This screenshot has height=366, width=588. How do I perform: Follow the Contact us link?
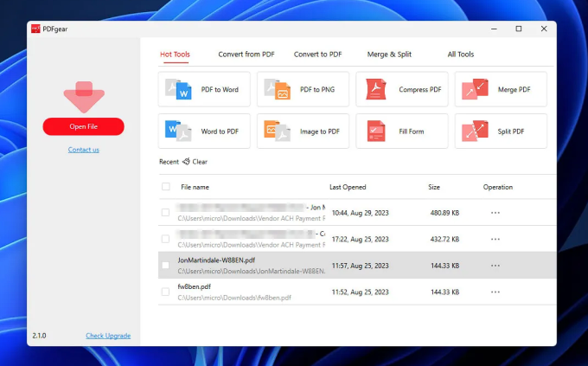(x=84, y=150)
